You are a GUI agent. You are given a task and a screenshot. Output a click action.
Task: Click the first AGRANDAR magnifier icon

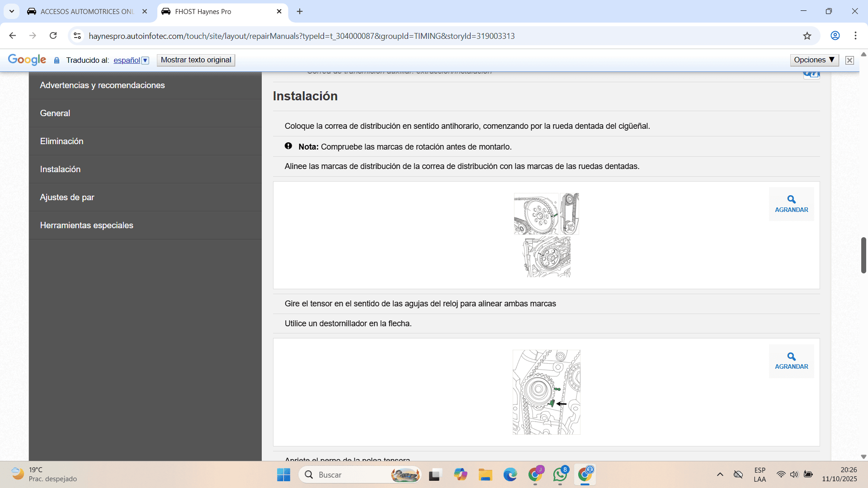tap(791, 199)
